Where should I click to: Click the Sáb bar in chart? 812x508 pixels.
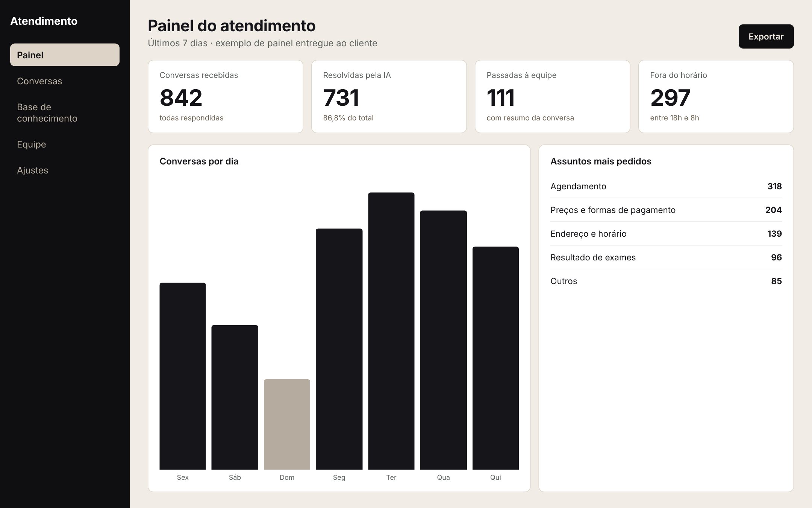click(235, 397)
